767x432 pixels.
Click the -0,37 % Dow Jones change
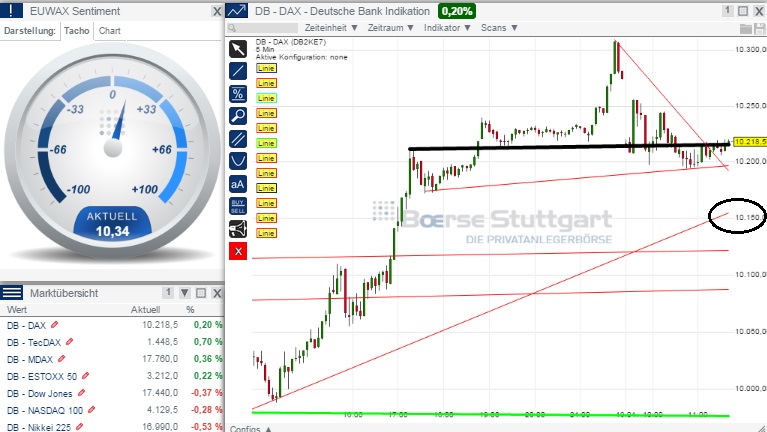(206, 392)
